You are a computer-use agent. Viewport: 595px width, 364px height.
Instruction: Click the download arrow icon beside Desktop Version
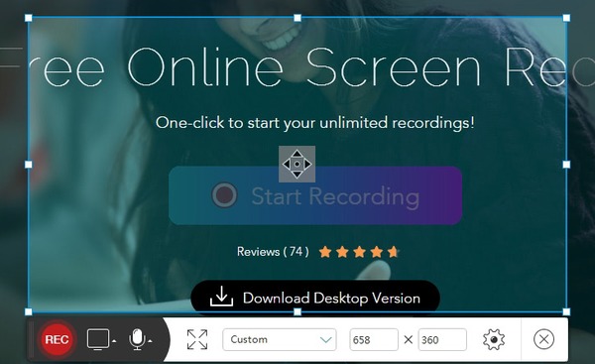[221, 297]
